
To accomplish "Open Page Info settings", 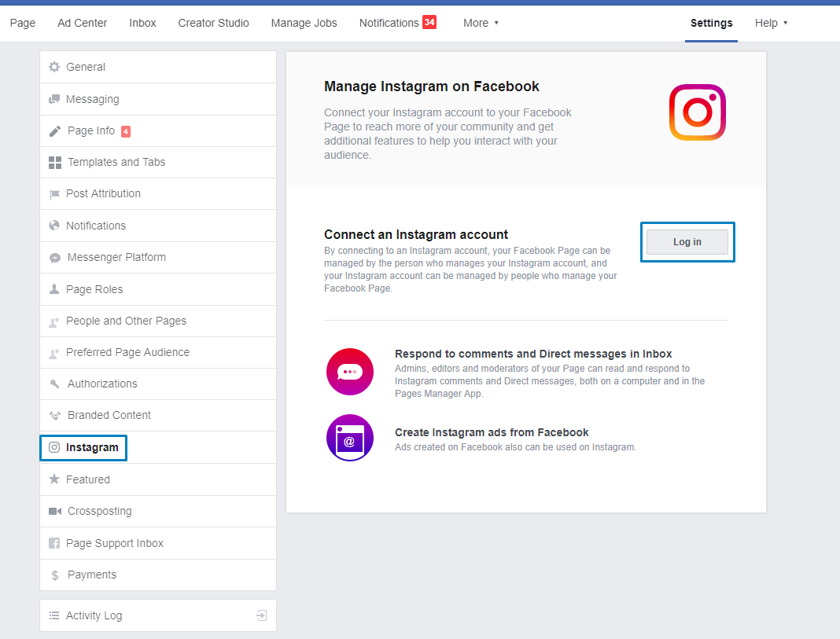I will [x=158, y=131].
